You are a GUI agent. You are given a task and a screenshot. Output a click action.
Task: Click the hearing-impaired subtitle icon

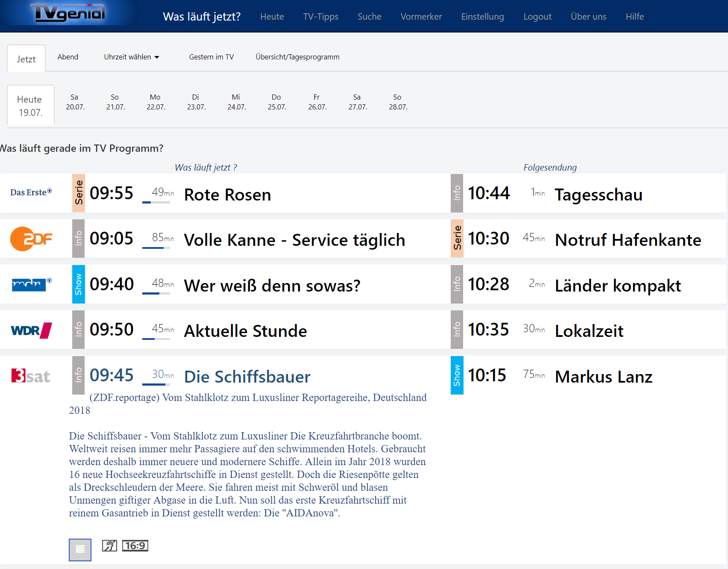click(x=109, y=545)
